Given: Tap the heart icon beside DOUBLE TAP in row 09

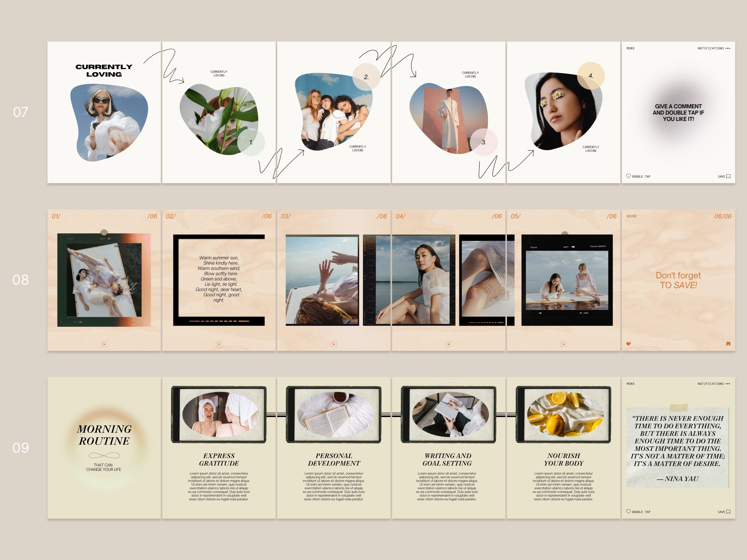Looking at the screenshot, I should [x=628, y=511].
